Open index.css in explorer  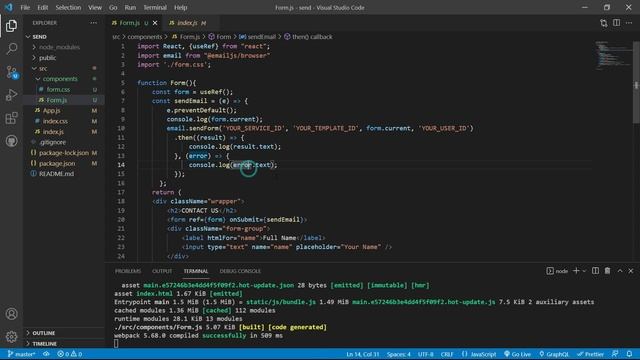click(x=63, y=121)
